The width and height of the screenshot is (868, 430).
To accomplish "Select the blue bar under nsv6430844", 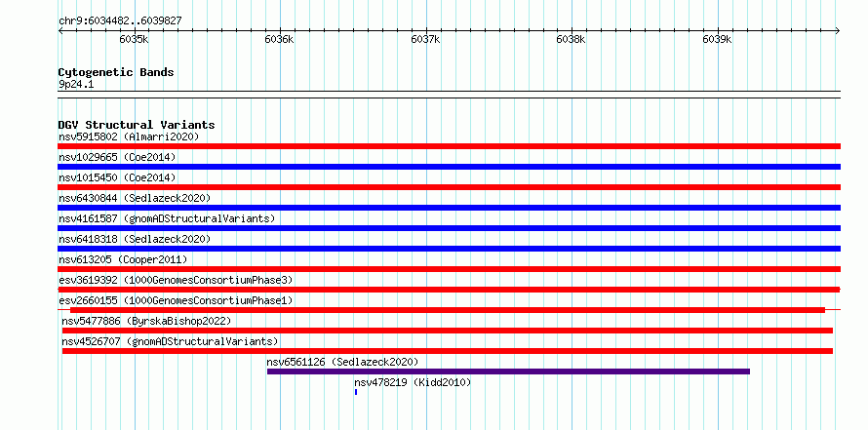I will click(x=449, y=208).
